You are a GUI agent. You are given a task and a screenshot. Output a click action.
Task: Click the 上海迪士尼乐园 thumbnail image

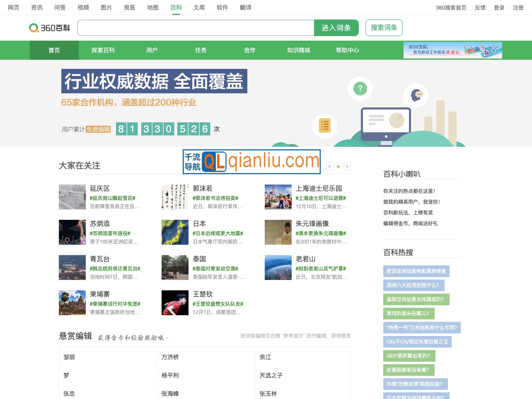tap(278, 197)
